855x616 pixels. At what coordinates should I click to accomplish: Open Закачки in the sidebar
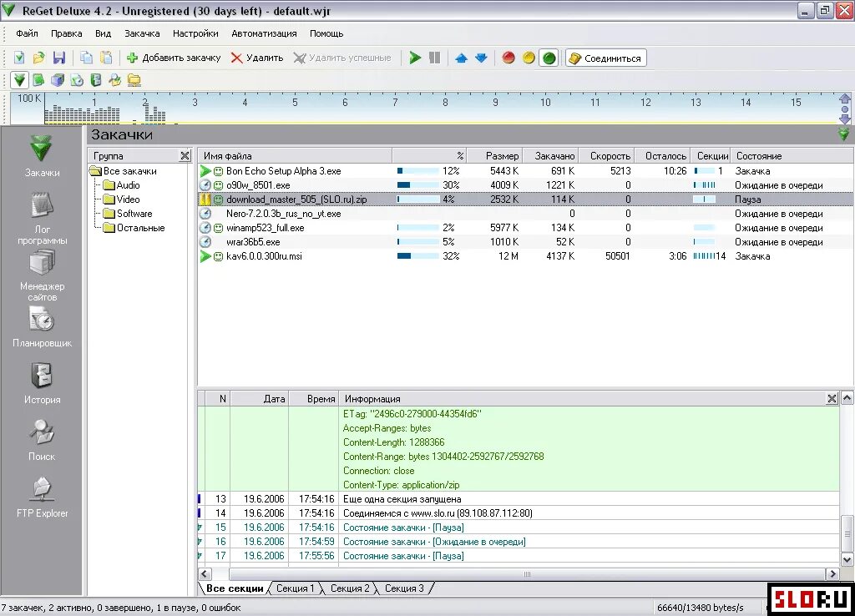pyautogui.click(x=42, y=156)
